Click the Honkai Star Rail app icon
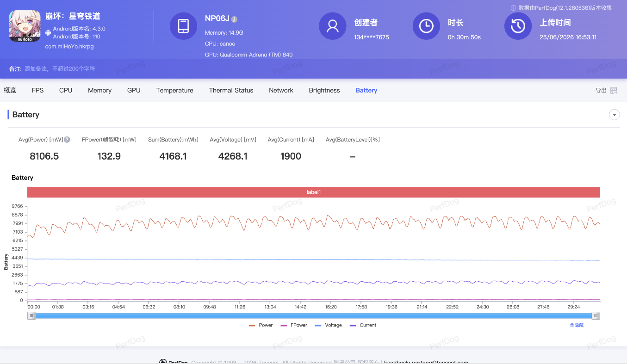The width and height of the screenshot is (627, 364). pos(25,25)
